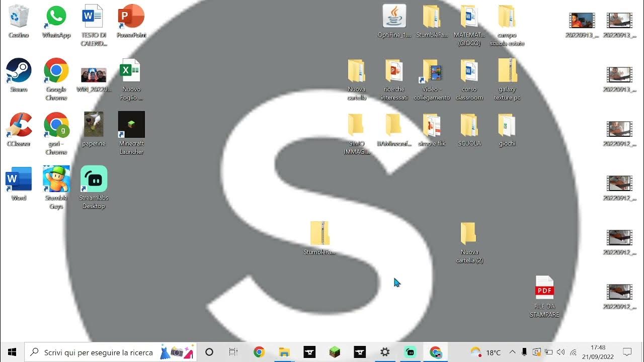The height and width of the screenshot is (362, 644).
Task: Open Cortana from the taskbar circle
Action: click(x=209, y=352)
